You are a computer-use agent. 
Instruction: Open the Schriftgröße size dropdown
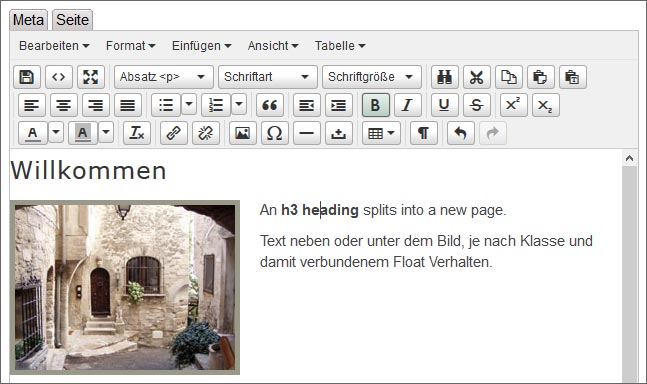(x=372, y=77)
